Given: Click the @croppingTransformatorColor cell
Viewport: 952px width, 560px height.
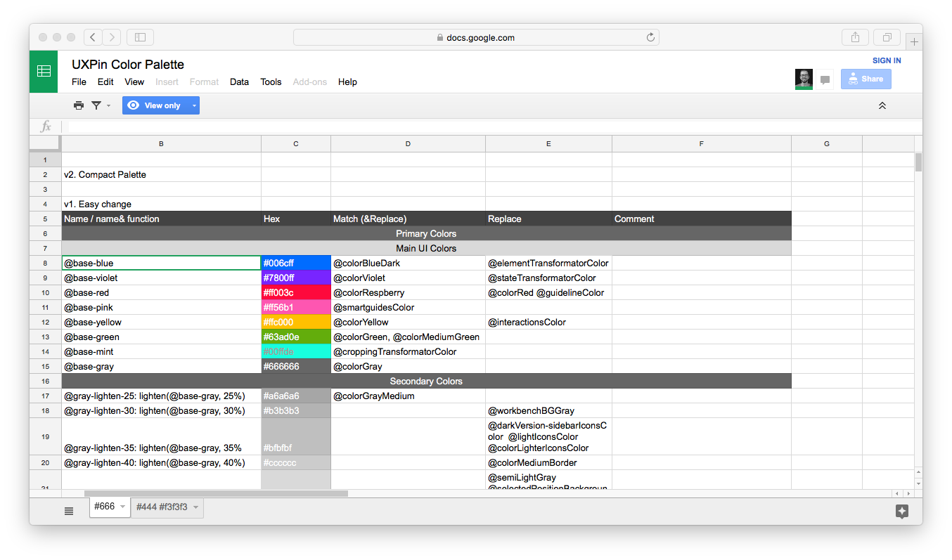Looking at the screenshot, I should [x=409, y=352].
